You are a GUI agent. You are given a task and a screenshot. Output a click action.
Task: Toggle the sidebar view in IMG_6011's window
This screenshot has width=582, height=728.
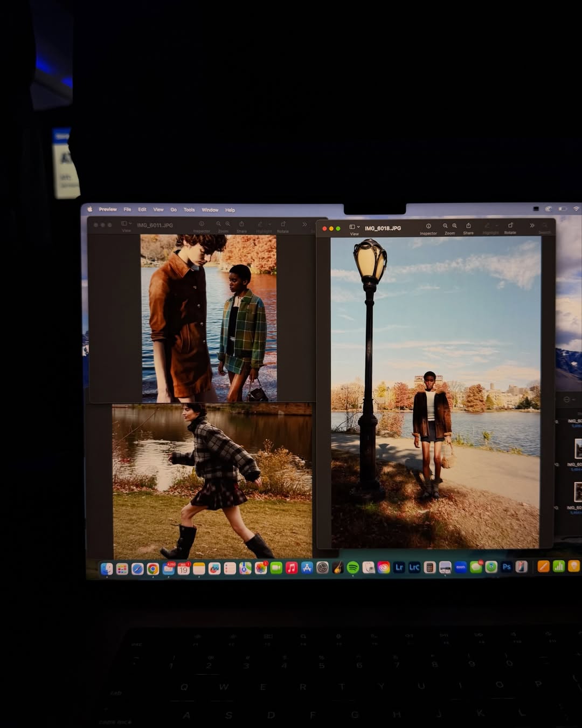[123, 223]
